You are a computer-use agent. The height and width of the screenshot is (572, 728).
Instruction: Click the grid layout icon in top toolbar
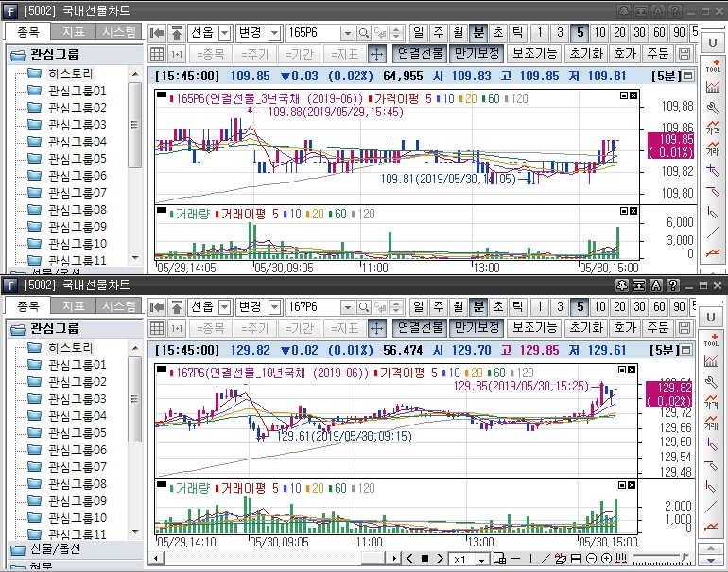(x=157, y=54)
